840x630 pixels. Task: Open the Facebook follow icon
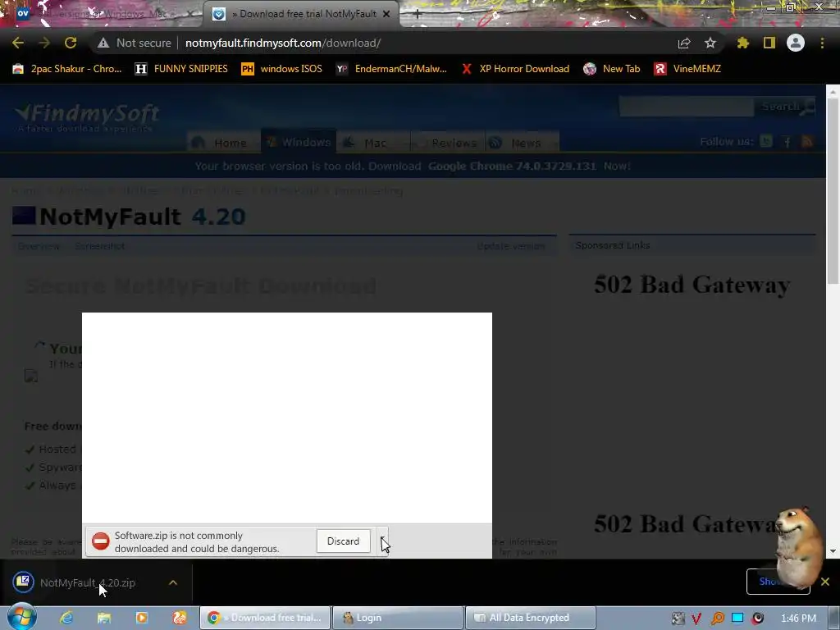[787, 141]
